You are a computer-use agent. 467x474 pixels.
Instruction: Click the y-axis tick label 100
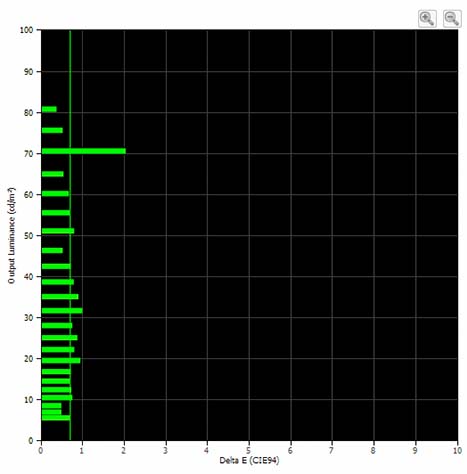coord(27,30)
